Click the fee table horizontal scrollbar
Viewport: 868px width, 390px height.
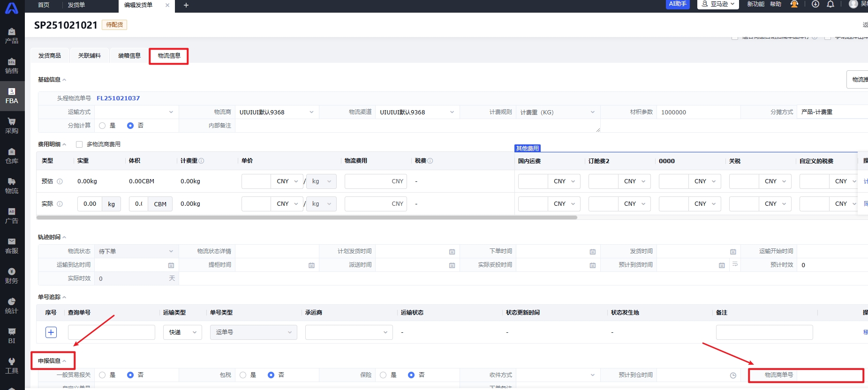(307, 217)
